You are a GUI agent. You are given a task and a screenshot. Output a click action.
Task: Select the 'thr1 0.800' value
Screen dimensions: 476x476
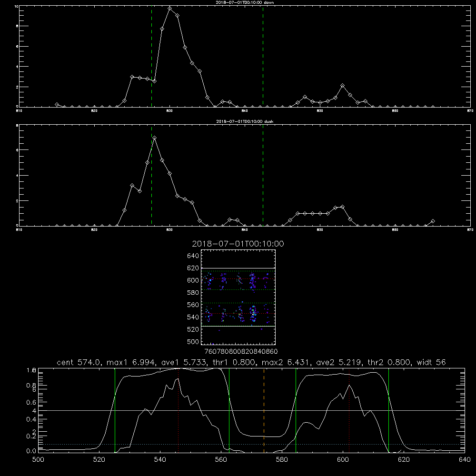[234, 362]
